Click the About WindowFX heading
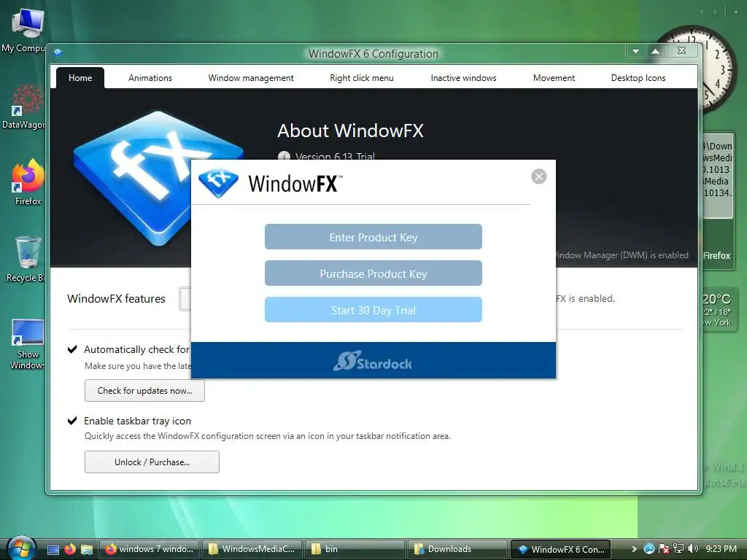This screenshot has height=560, width=747. pos(350,131)
